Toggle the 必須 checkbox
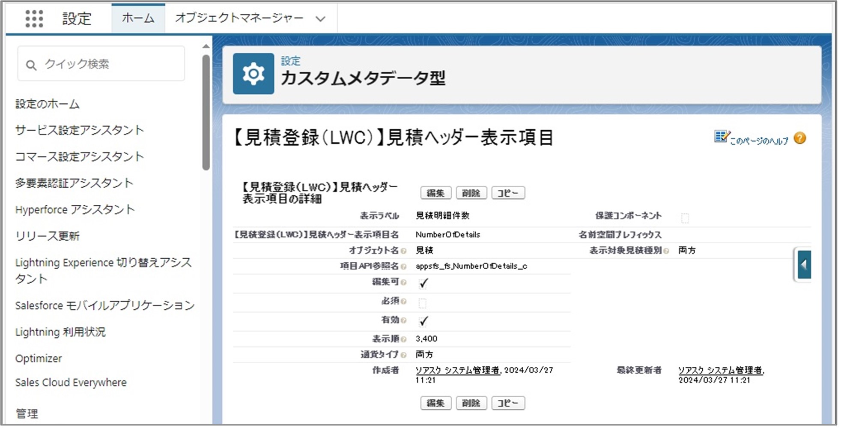 tap(422, 303)
